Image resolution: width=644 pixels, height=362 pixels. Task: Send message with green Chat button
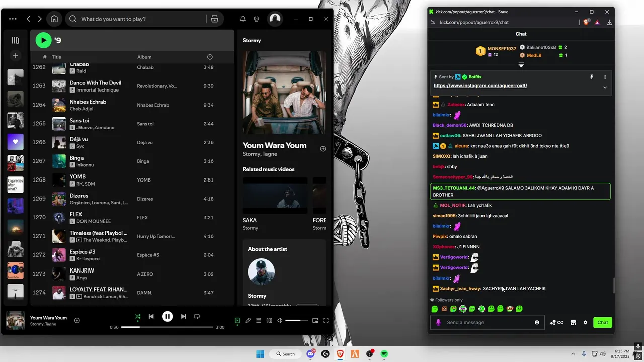click(x=602, y=322)
